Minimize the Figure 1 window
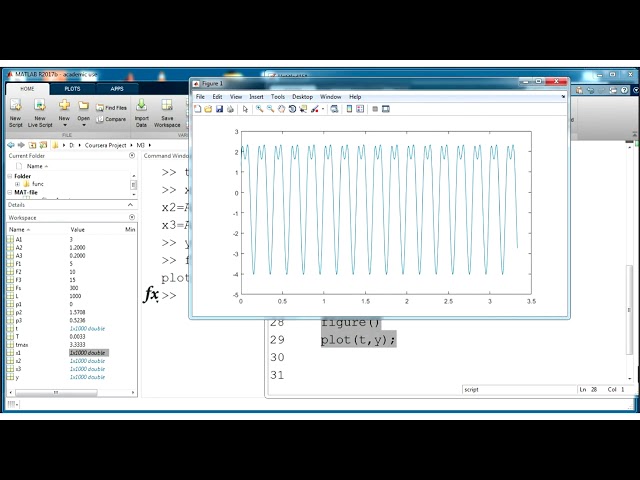 (x=526, y=82)
